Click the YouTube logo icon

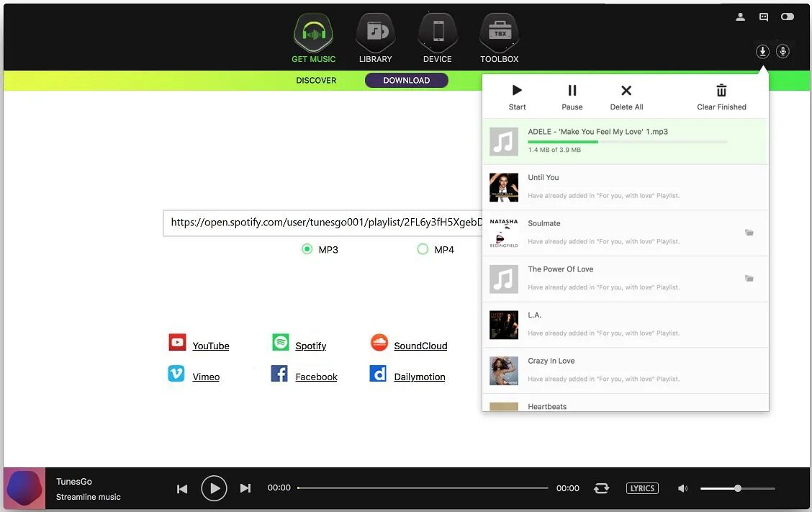pos(177,342)
